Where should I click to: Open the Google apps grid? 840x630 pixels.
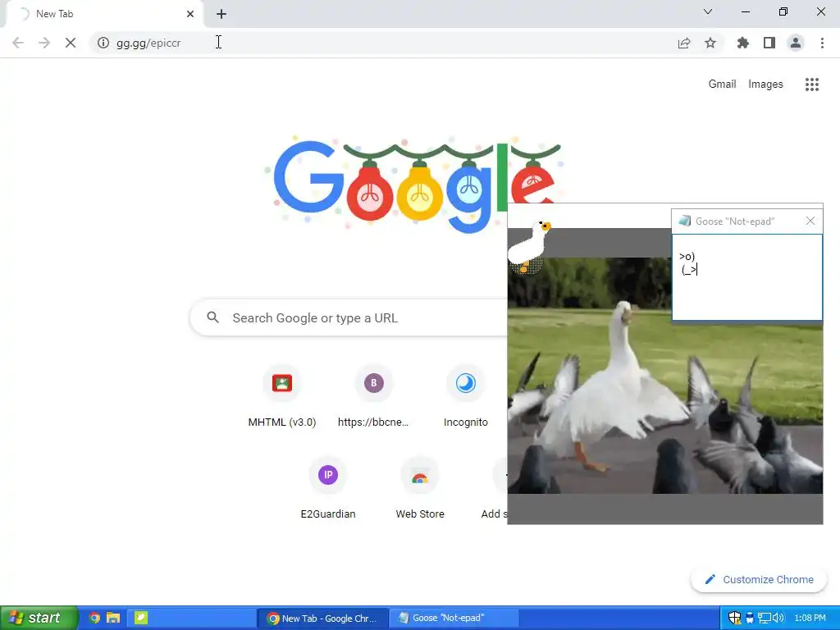pos(812,84)
